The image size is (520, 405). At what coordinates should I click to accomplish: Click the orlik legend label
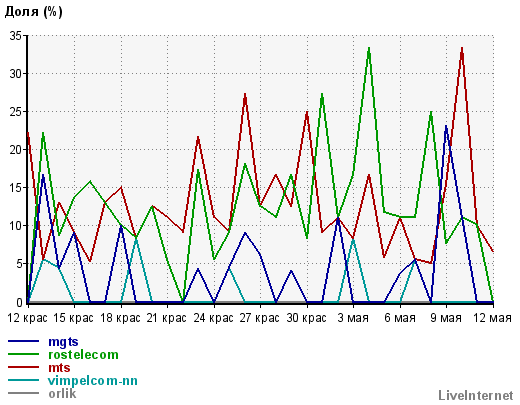(62, 394)
